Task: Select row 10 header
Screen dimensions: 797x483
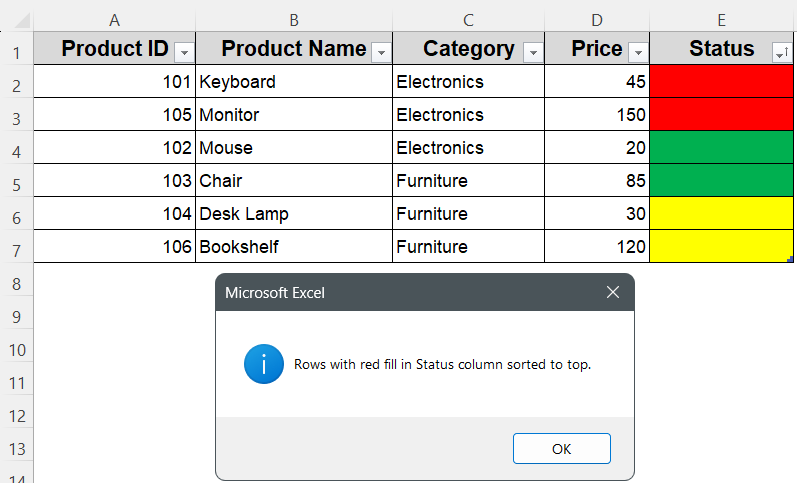Action: pyautogui.click(x=16, y=350)
